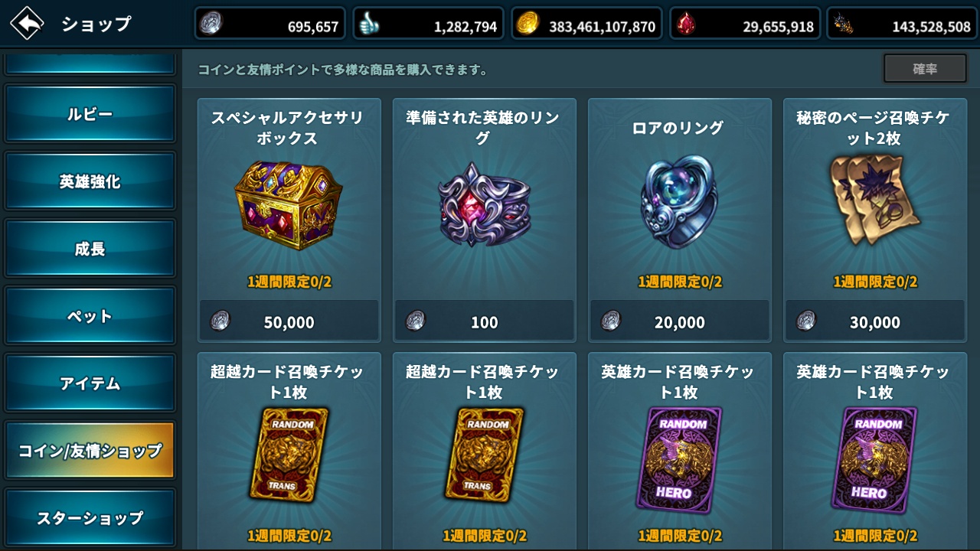The image size is (980, 551).
Task: Open the ルビー shop tab
Action: 90,114
